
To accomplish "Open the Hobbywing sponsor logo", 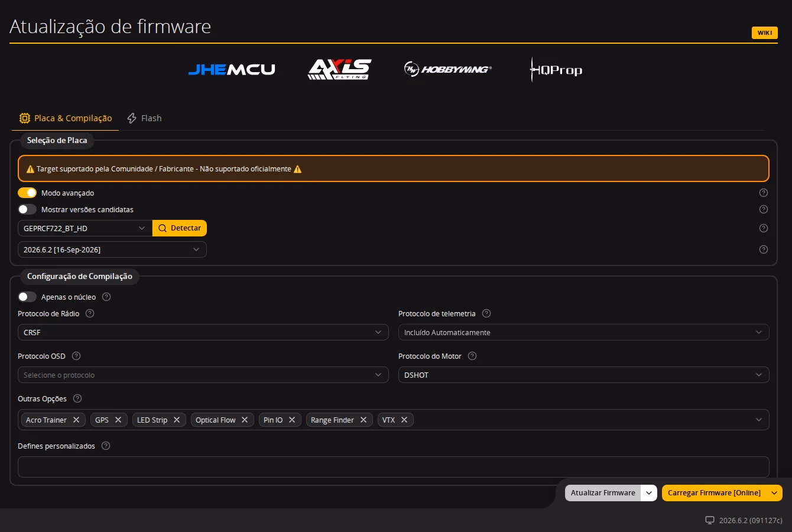I will click(x=448, y=69).
